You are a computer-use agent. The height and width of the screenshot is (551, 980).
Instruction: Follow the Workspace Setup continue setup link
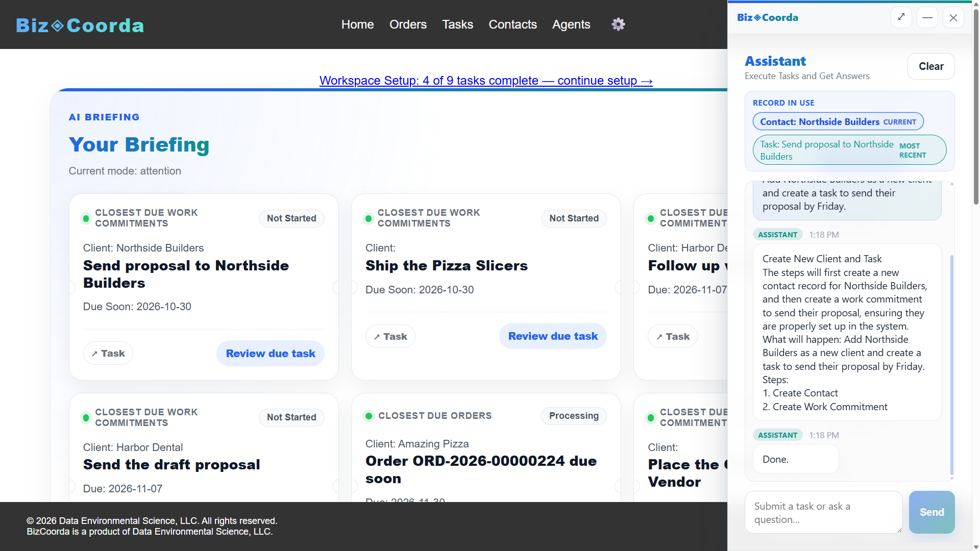486,81
